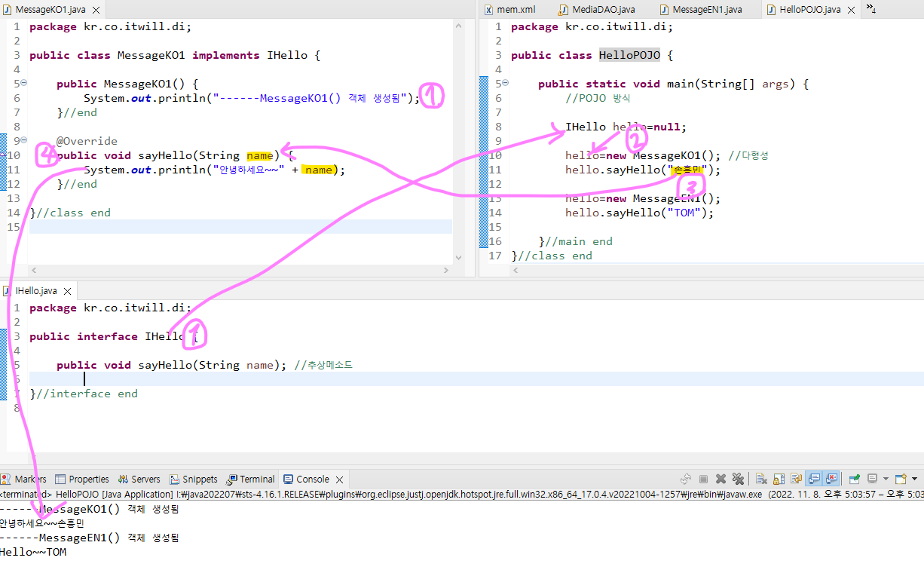
Task: Select the HelloPOJO.java editor tab
Action: point(811,9)
